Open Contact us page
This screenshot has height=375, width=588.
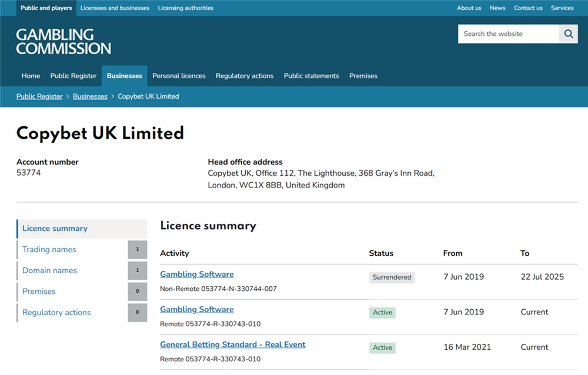(528, 8)
